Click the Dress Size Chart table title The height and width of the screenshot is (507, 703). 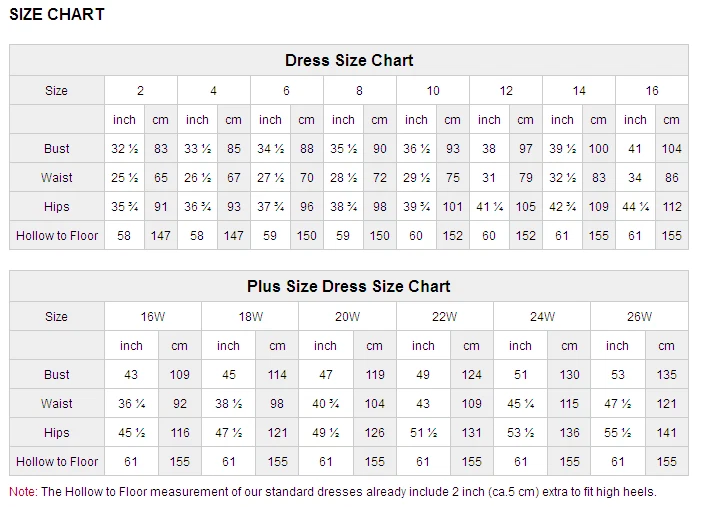click(349, 60)
